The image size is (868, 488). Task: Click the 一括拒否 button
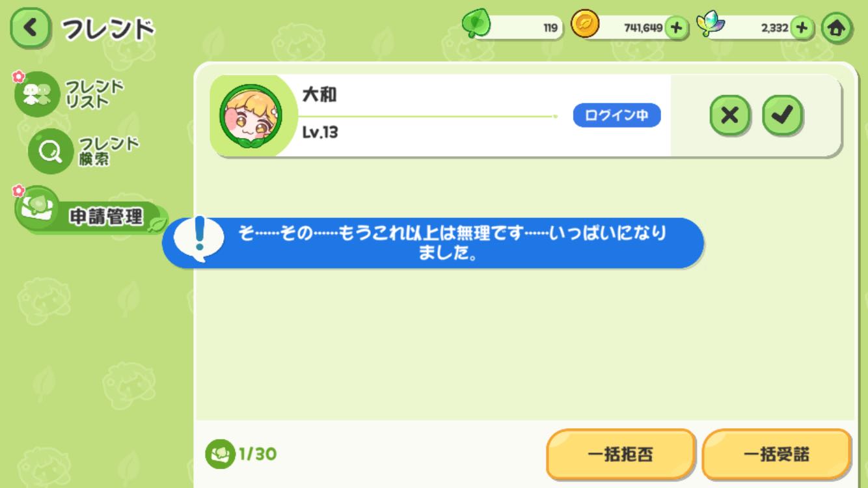click(621, 454)
